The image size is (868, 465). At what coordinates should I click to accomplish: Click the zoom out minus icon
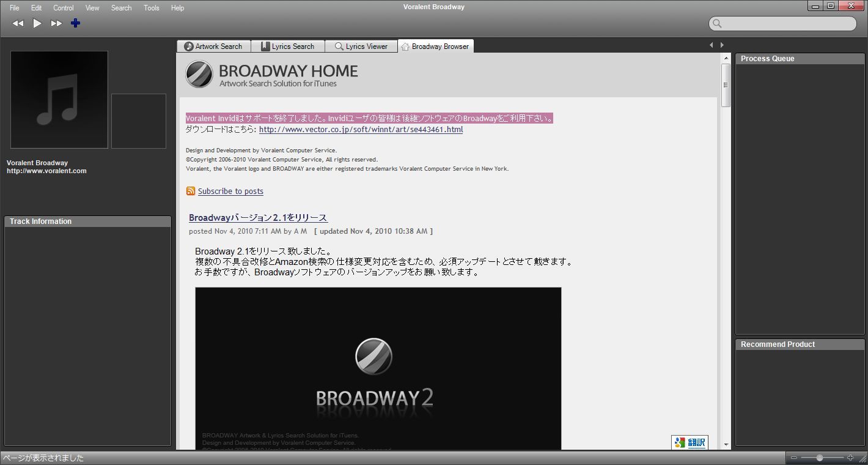794,458
